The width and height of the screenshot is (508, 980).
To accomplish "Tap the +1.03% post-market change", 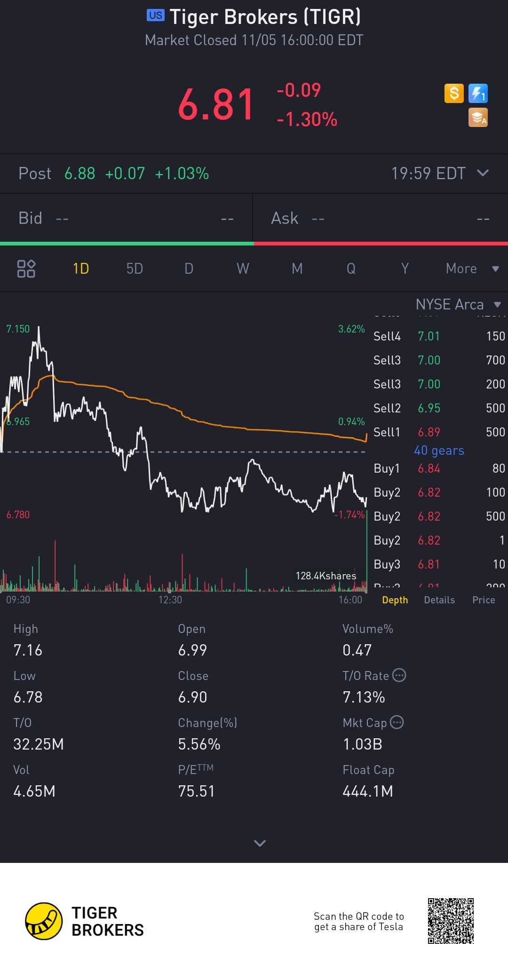I will click(x=182, y=174).
